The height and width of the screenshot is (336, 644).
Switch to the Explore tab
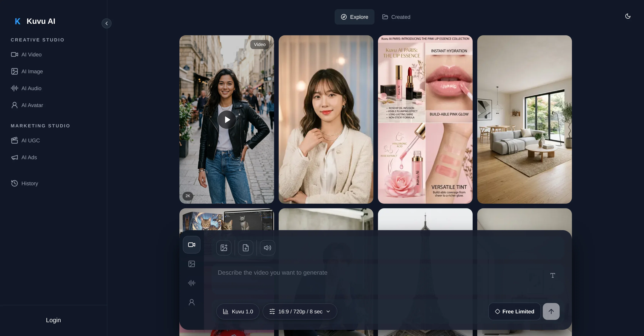[354, 17]
